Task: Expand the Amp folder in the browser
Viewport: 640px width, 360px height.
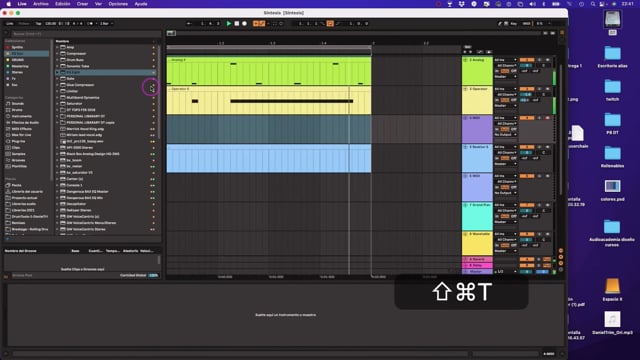Action: coord(58,47)
